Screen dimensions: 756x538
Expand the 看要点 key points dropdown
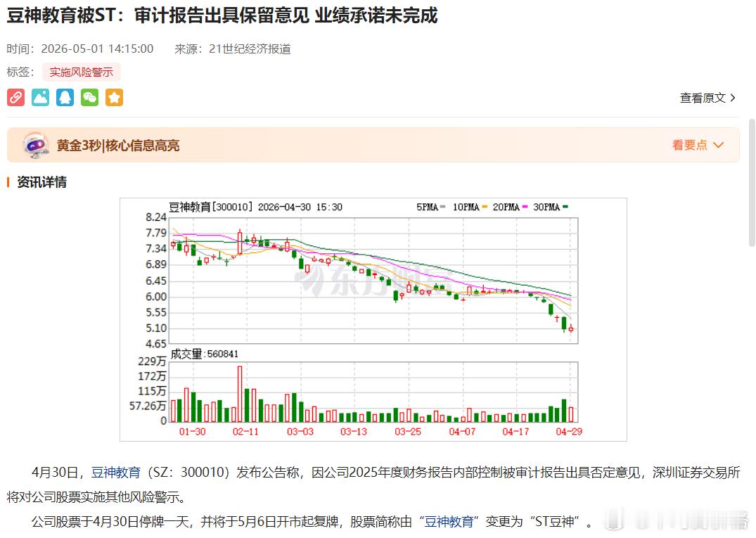coord(698,145)
